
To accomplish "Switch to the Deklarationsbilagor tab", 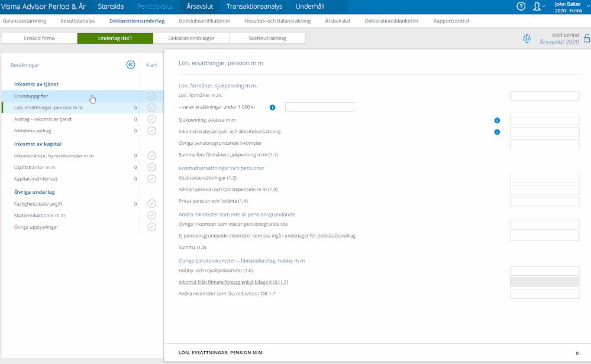I will point(191,38).
